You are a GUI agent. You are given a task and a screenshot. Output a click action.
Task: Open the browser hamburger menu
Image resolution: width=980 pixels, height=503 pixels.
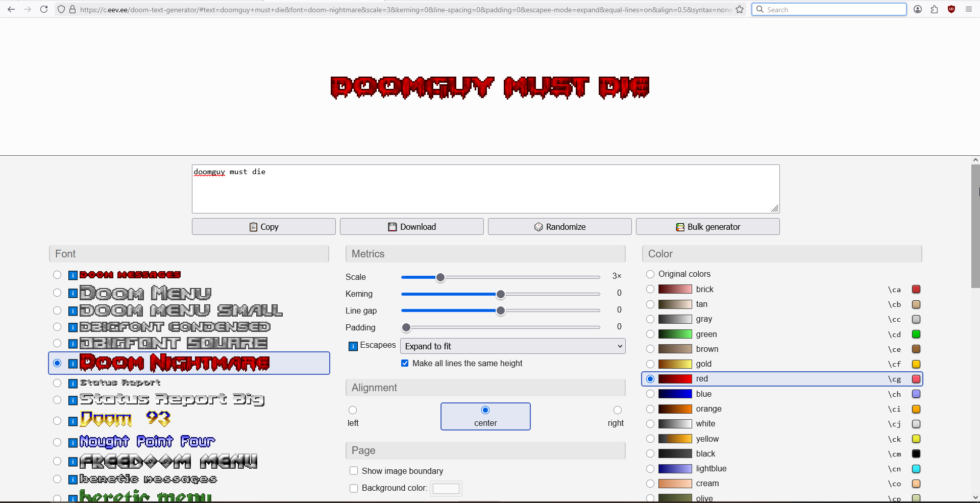tap(969, 9)
